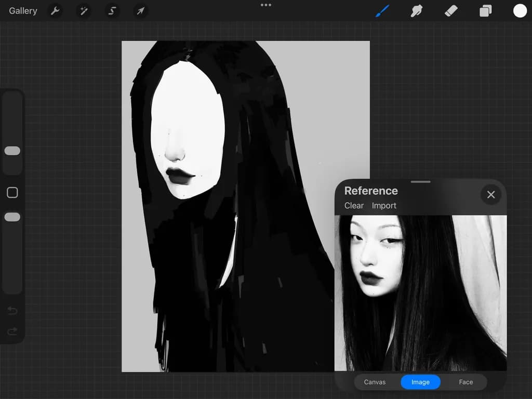The height and width of the screenshot is (399, 532).
Task: Switch Reference to Canvas mode
Action: click(375, 382)
